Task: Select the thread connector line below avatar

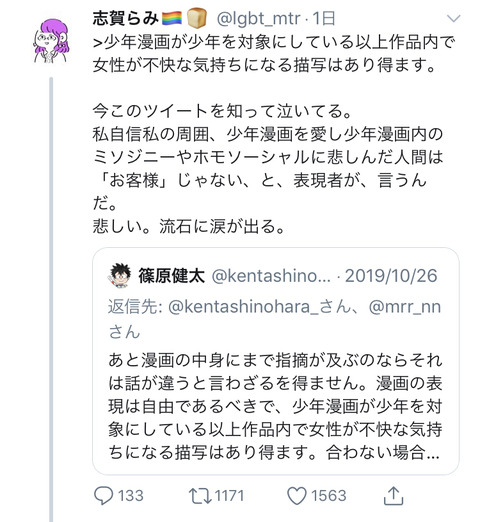Action: [51, 299]
